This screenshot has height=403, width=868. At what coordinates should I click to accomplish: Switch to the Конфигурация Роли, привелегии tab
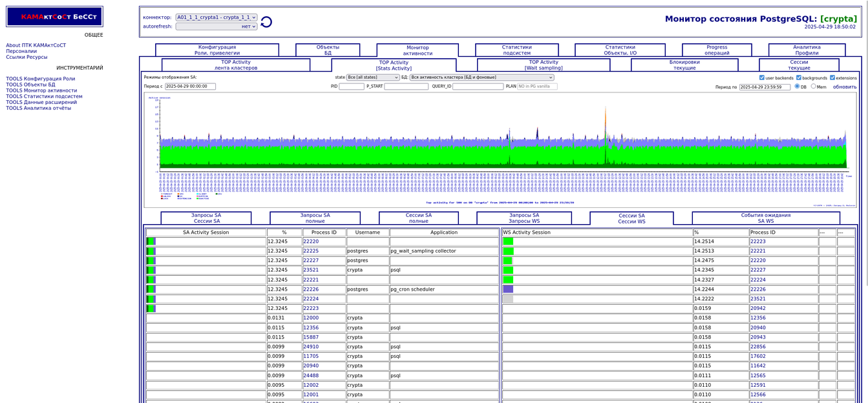[x=217, y=50]
